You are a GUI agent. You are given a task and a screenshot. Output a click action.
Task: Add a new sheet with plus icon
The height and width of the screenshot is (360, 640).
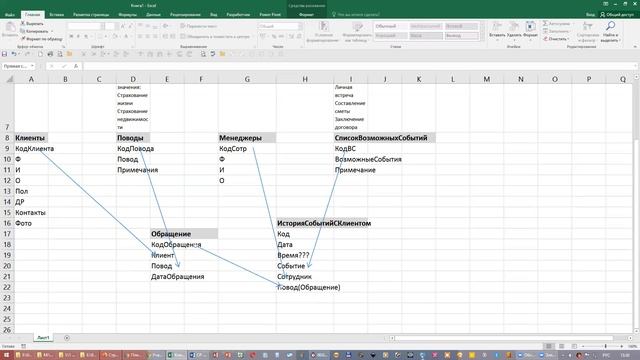67,338
